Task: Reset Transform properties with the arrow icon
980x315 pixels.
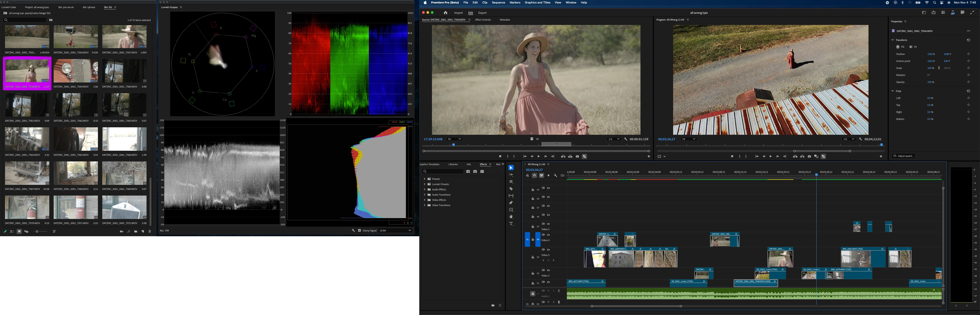Action: [x=968, y=40]
